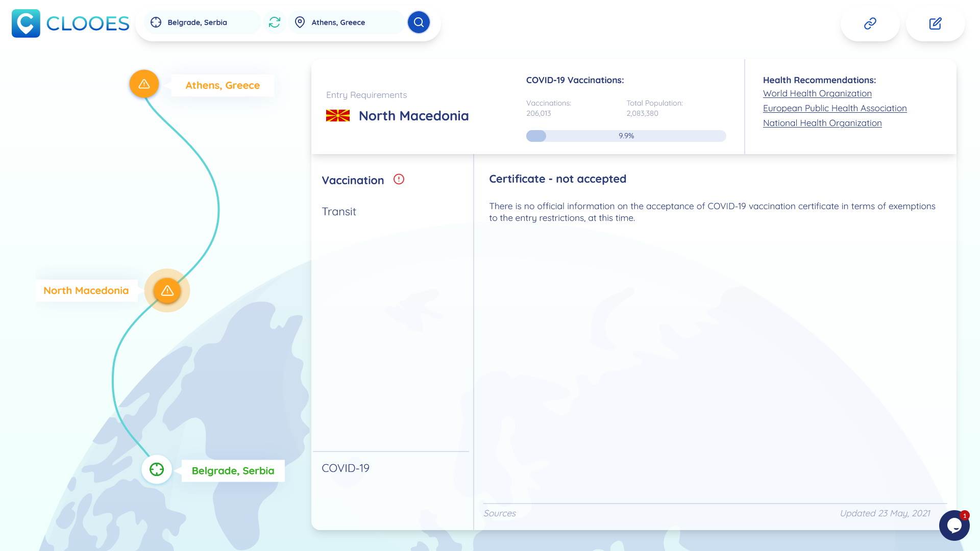980x551 pixels.
Task: Click the Belgrade origin crosshair marker
Action: click(x=157, y=469)
